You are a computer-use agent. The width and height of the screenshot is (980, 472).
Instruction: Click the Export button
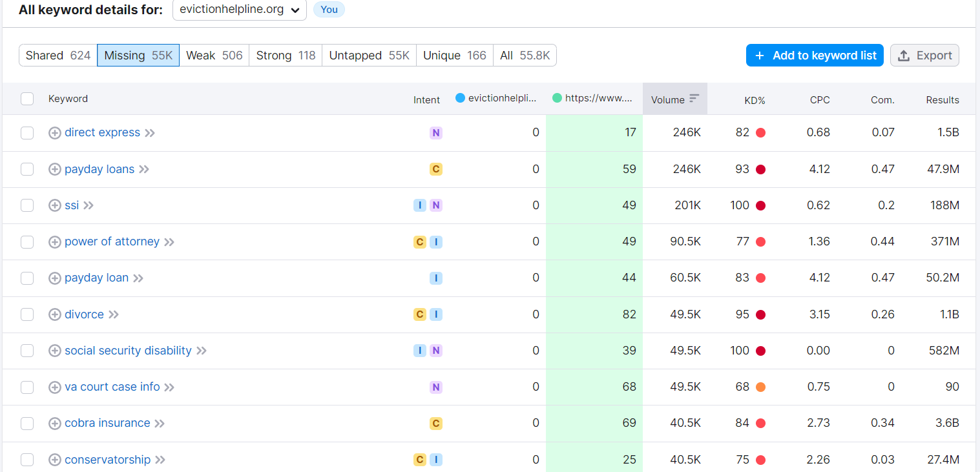[924, 56]
